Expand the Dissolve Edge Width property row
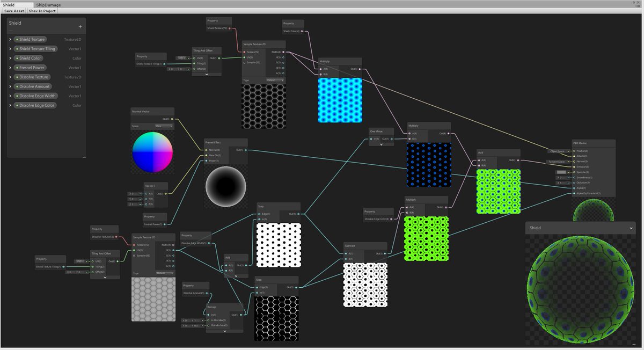 point(10,96)
